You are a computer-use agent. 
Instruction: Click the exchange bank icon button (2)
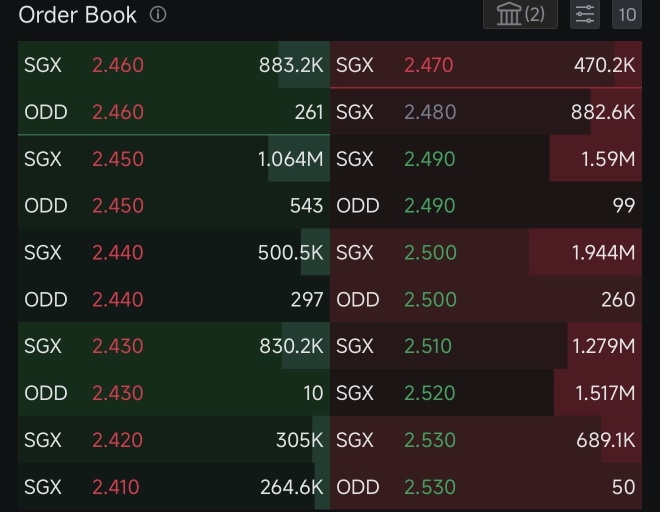(520, 14)
